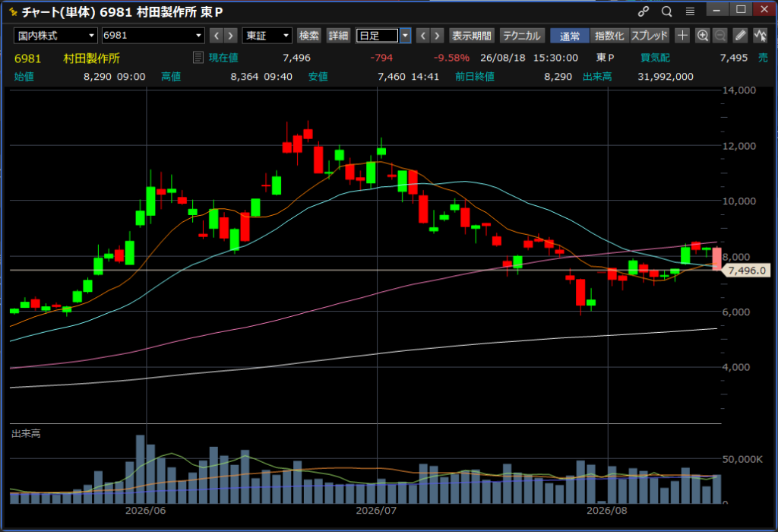Click the 14,000 price axis label
This screenshot has height=532, width=778.
click(x=739, y=90)
